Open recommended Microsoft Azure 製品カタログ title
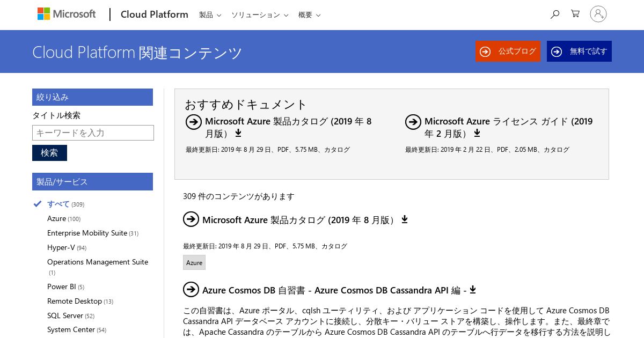This screenshot has width=644, height=338. (288, 127)
